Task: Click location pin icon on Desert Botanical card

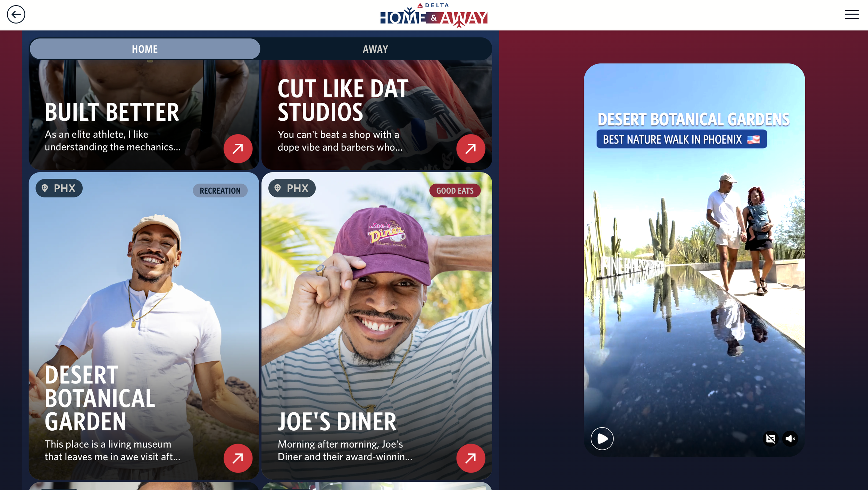Action: pyautogui.click(x=45, y=188)
